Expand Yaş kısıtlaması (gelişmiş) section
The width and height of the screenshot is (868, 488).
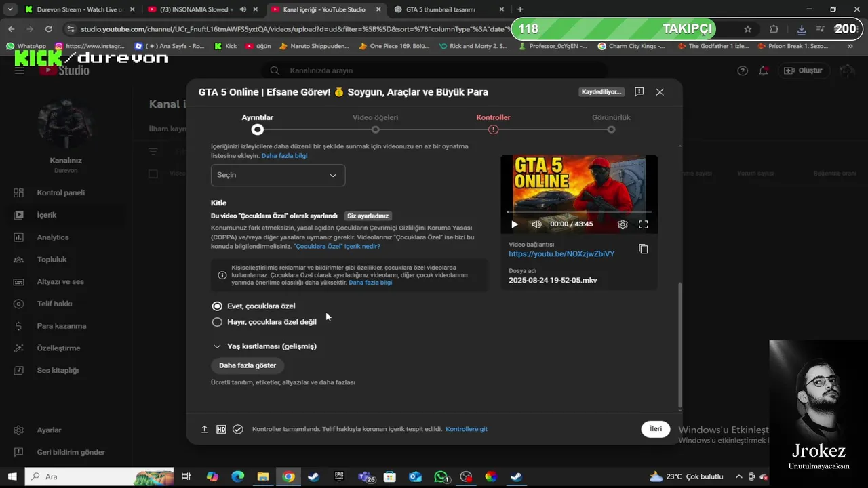(x=264, y=346)
